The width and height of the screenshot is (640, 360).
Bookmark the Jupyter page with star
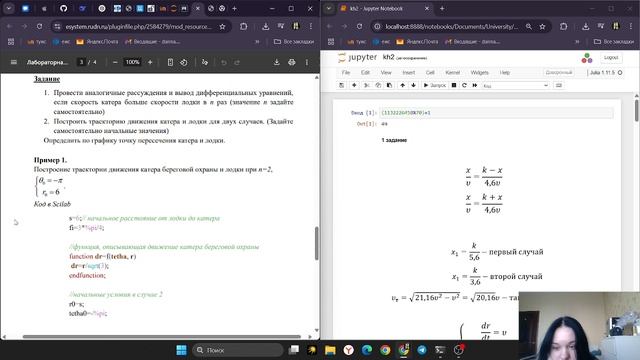[x=542, y=26]
